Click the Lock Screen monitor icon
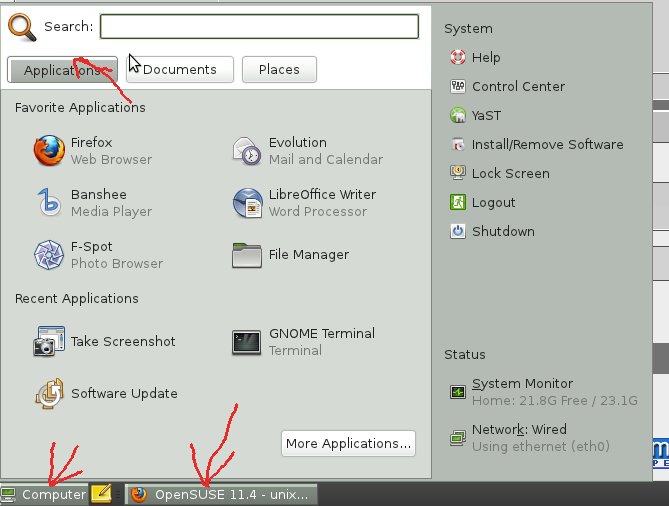The width and height of the screenshot is (669, 506). point(458,173)
